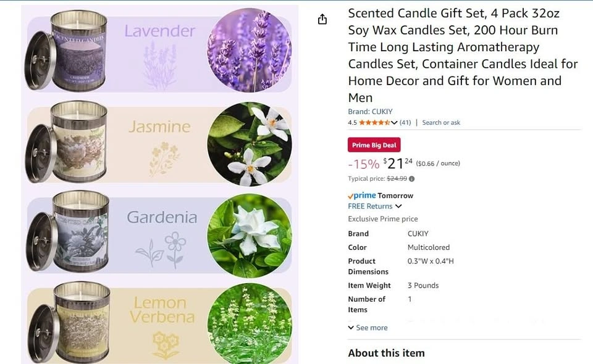
Task: Click the Lemon Verbena candle tin
Action: click(68, 323)
